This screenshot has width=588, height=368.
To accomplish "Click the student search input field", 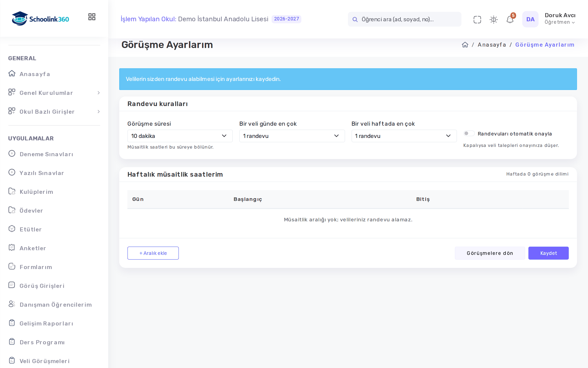I will coord(405,19).
